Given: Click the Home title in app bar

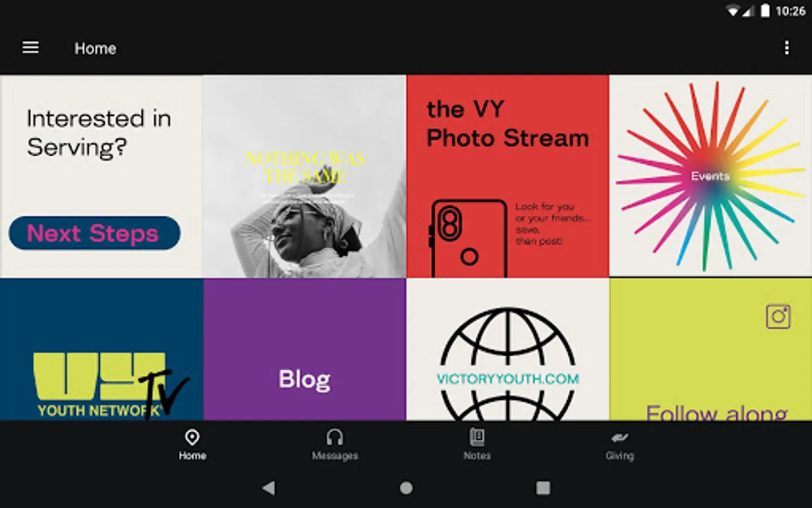Looking at the screenshot, I should pos(95,49).
